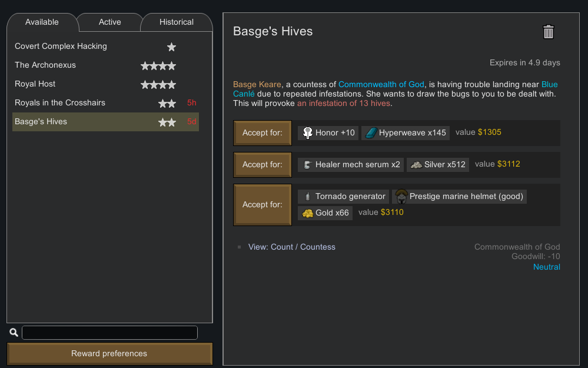Click the quest search input field
Image resolution: width=588 pixels, height=368 pixels.
(110, 333)
